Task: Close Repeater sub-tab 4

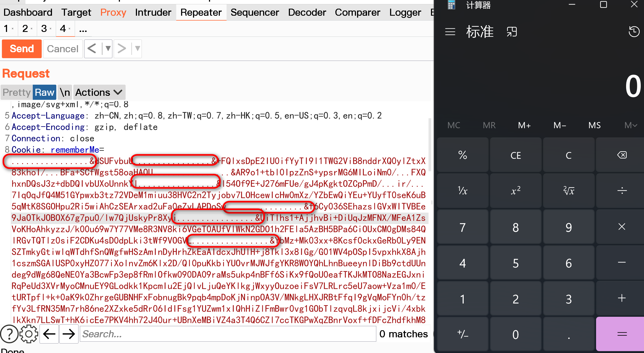Action: (x=70, y=29)
